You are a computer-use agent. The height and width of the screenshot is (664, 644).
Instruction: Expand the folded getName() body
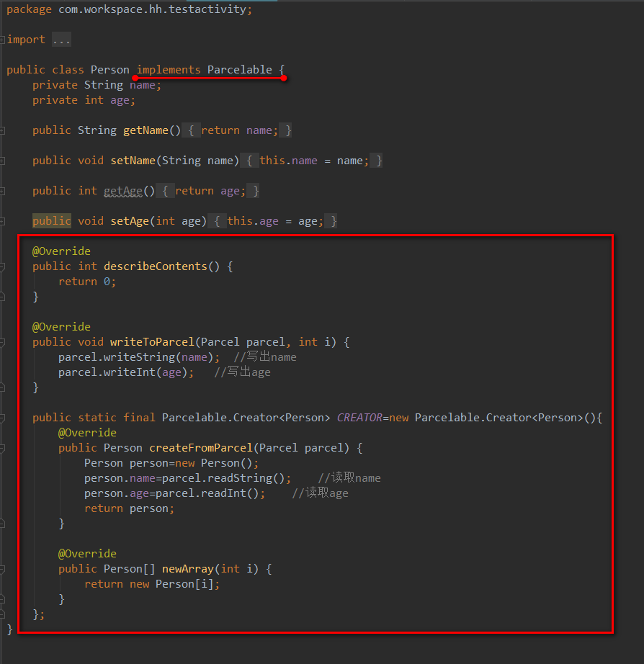(x=236, y=130)
